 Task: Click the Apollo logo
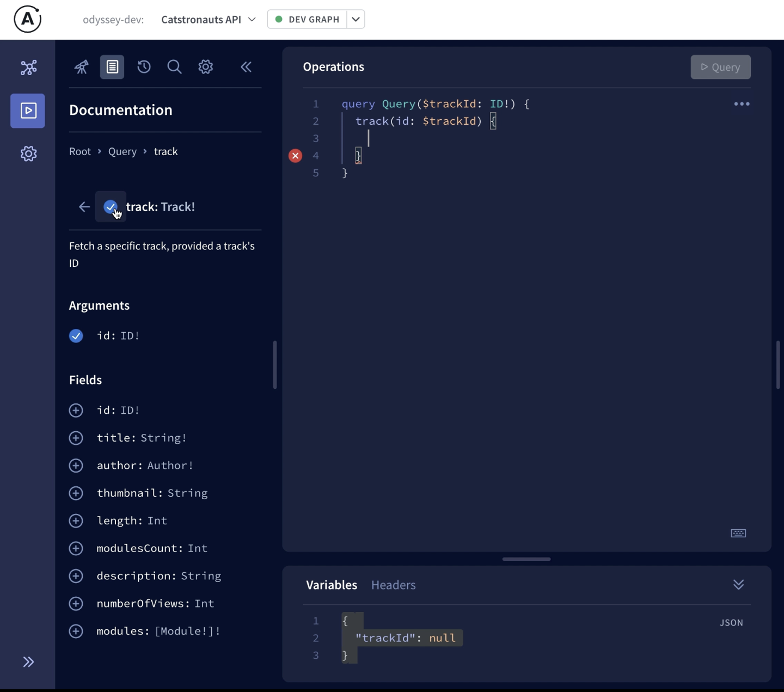pyautogui.click(x=28, y=20)
